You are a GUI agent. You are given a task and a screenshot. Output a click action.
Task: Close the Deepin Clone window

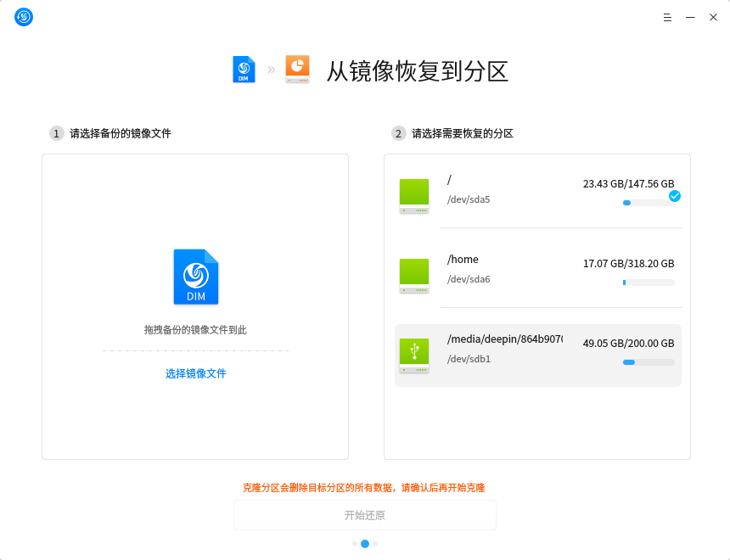point(713,17)
